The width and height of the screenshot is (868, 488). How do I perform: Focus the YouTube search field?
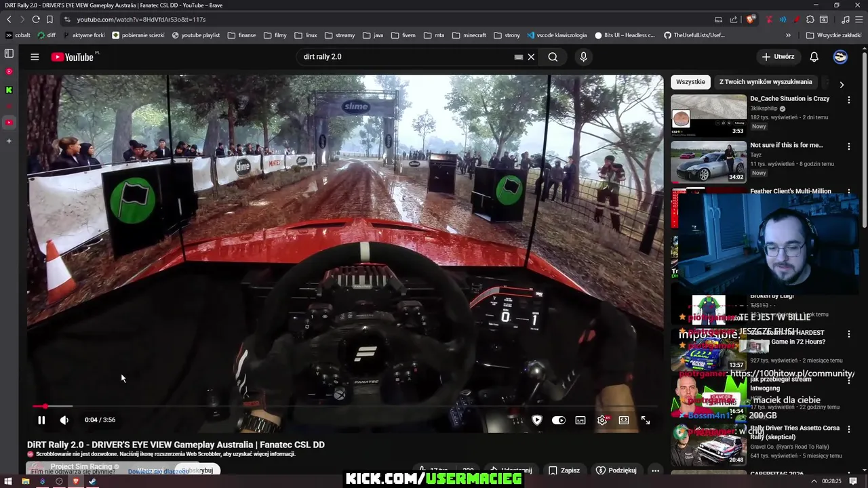tap(407, 57)
